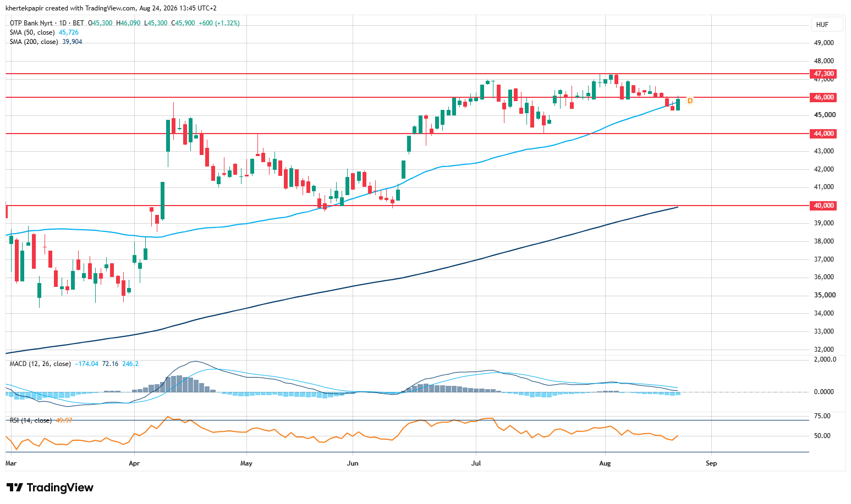The height and width of the screenshot is (504, 851).
Task: Click the 41,000 price axis label
Action: [824, 187]
